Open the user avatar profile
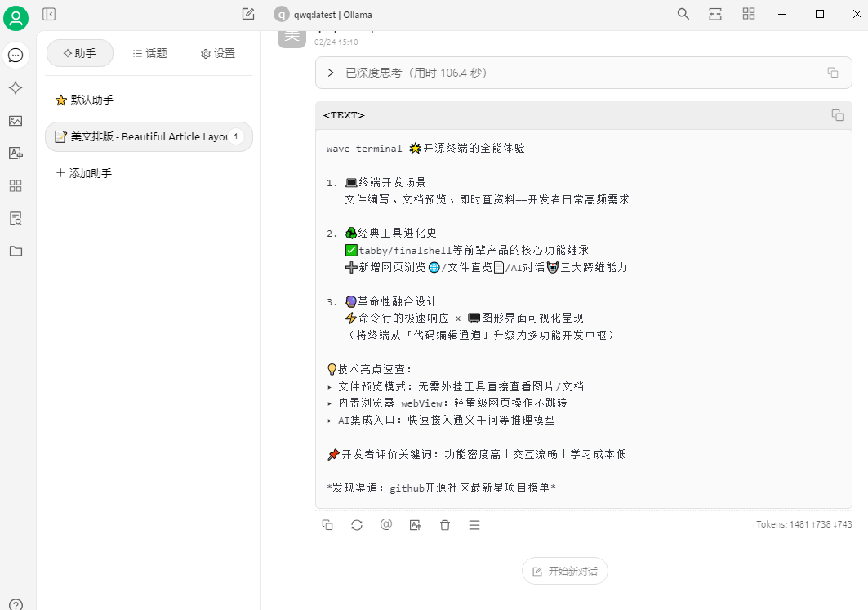This screenshot has height=610, width=868. pos(16,18)
